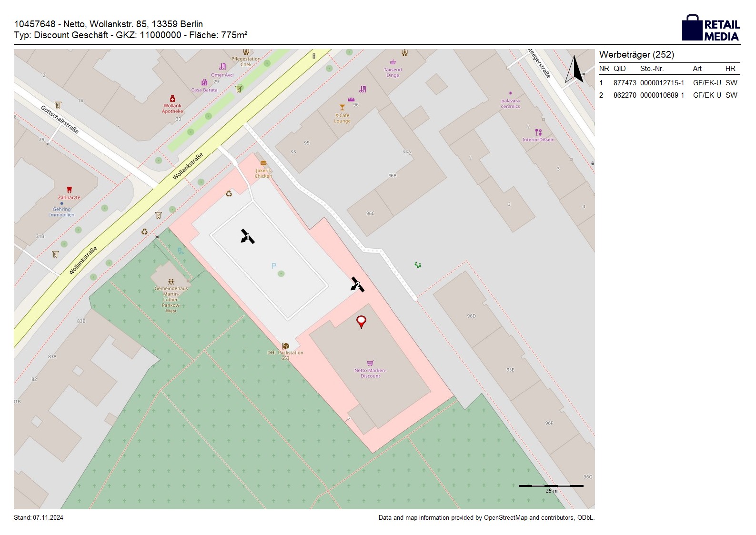Click the Wollank Apotheke pharmacy icon
The image size is (756, 535).
(x=172, y=99)
